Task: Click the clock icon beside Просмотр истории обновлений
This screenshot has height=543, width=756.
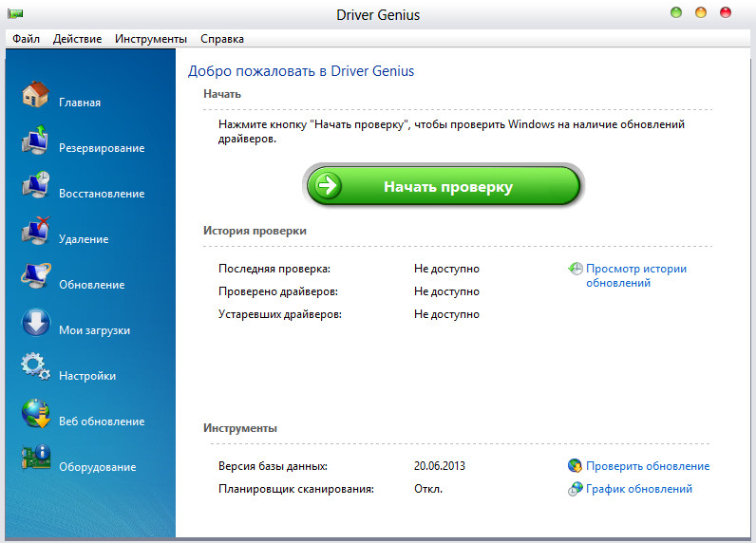Action: pyautogui.click(x=575, y=269)
